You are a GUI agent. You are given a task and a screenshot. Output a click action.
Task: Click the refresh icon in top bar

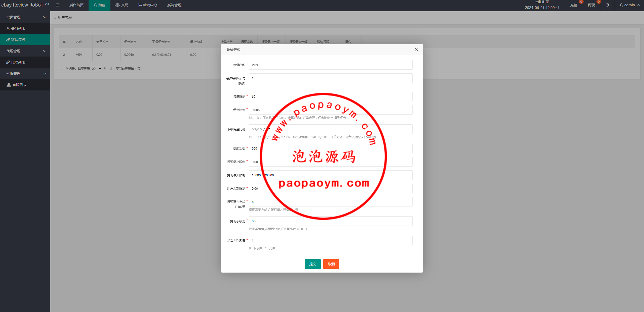tap(607, 5)
